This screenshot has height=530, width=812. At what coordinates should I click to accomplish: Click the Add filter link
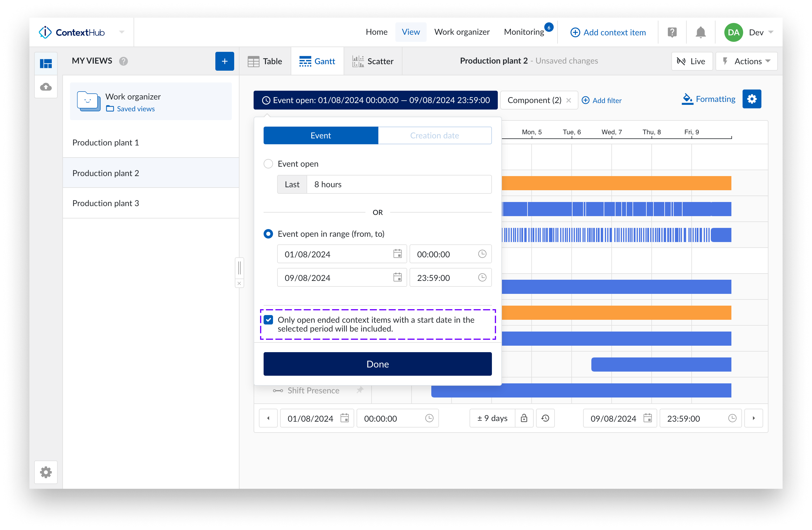click(601, 100)
